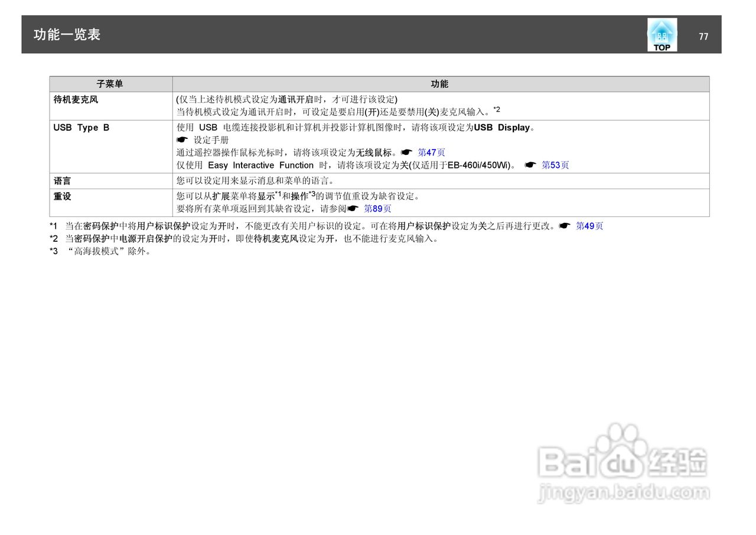
Task: Select the 语言 submenu cell
Action: point(111,181)
